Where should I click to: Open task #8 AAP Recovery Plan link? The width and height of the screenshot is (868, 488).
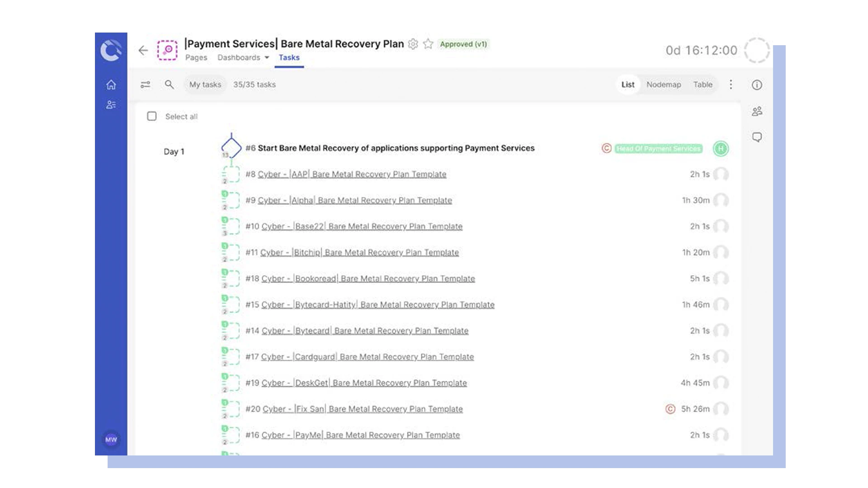[x=352, y=174]
